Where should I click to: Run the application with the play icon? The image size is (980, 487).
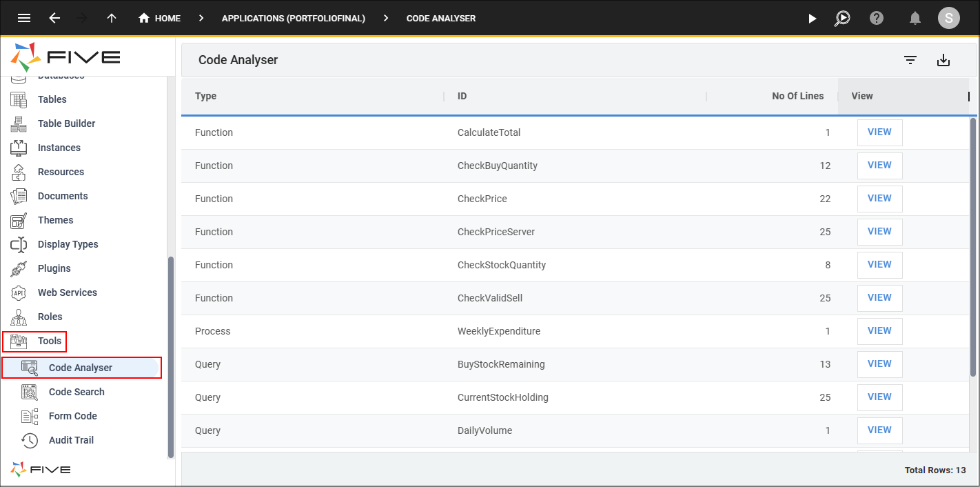coord(813,19)
